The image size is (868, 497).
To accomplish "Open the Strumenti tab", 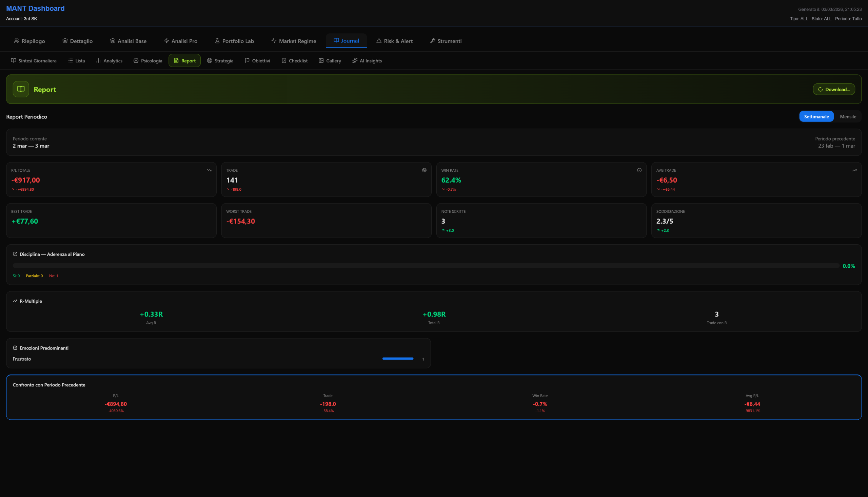I will click(x=446, y=41).
